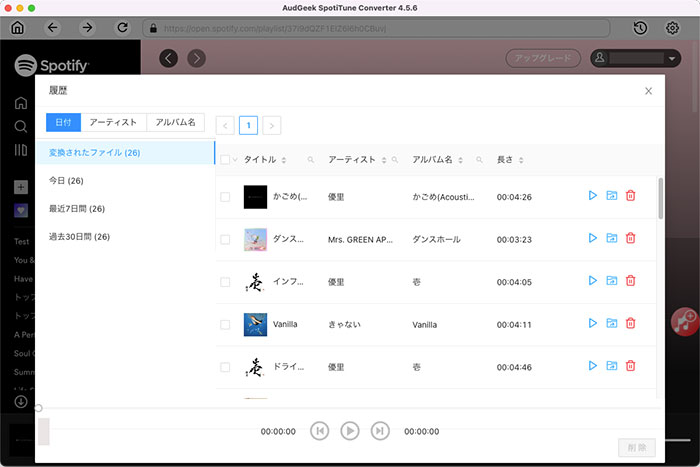Sort the list by アルバム名
700x467 pixels.
coord(460,160)
